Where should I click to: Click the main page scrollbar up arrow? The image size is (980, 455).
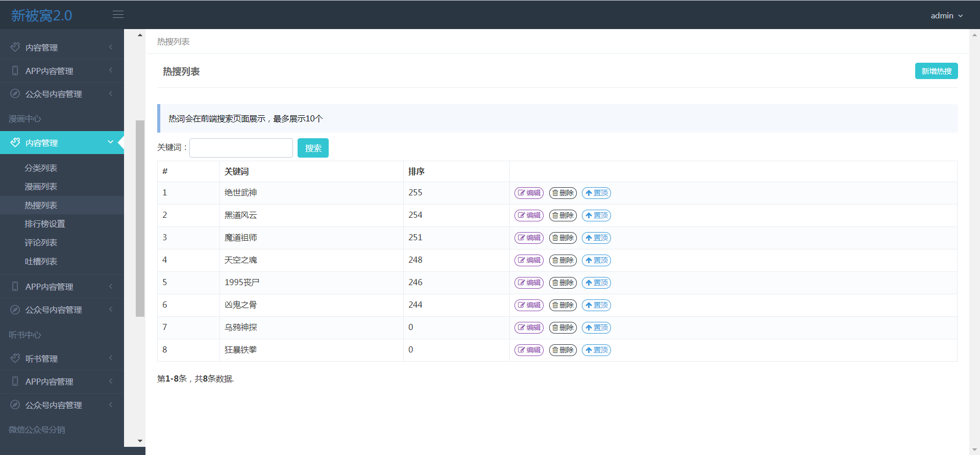tap(974, 35)
